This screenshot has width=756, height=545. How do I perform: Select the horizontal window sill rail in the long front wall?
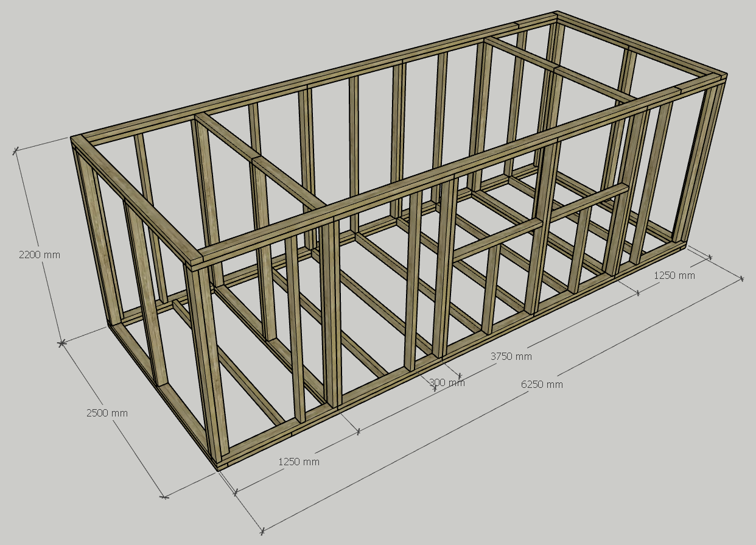pyautogui.click(x=541, y=222)
